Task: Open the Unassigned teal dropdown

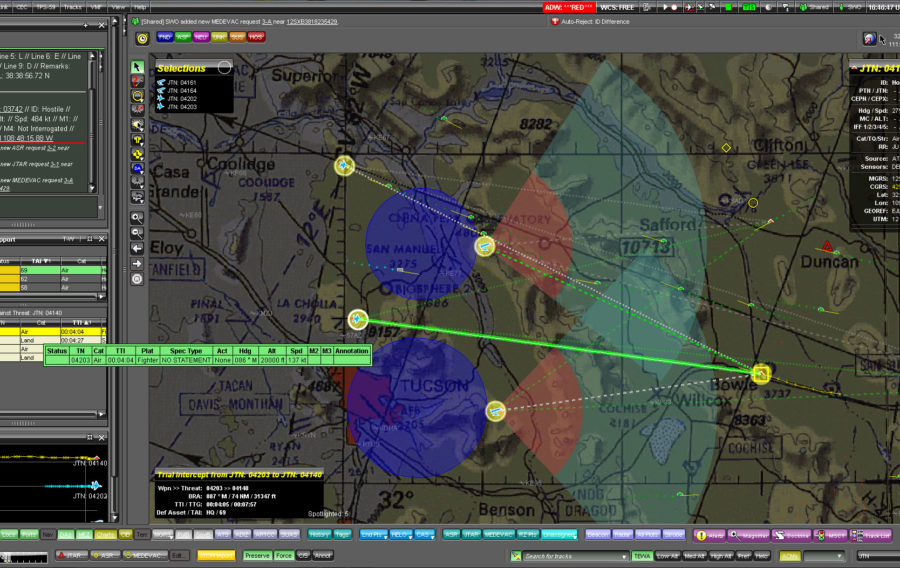Action: [x=559, y=535]
